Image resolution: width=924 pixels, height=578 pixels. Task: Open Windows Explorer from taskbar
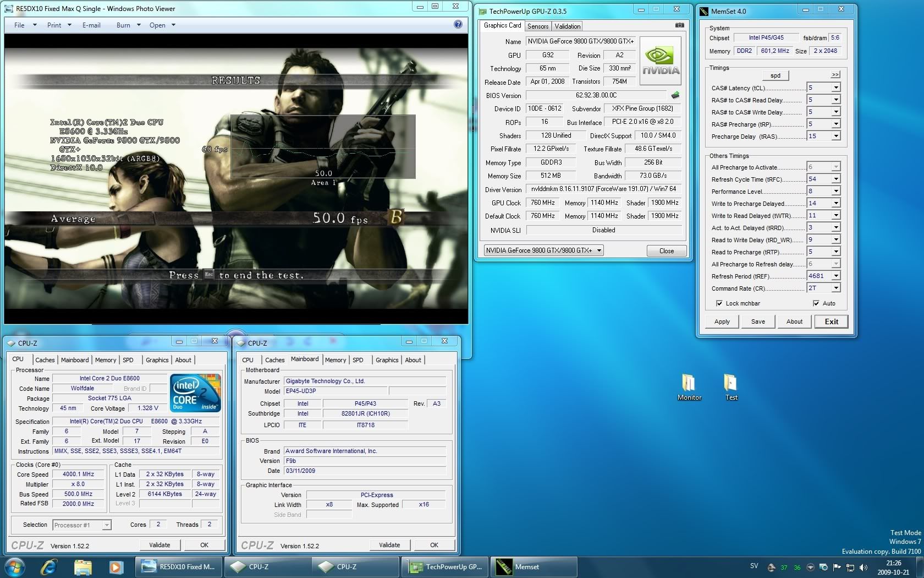click(x=82, y=566)
